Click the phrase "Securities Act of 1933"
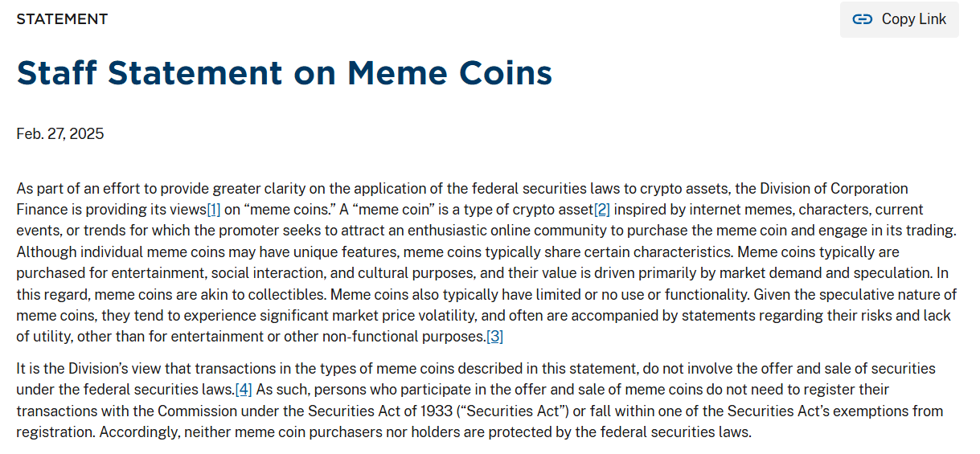The image size is (980, 454). 355,411
